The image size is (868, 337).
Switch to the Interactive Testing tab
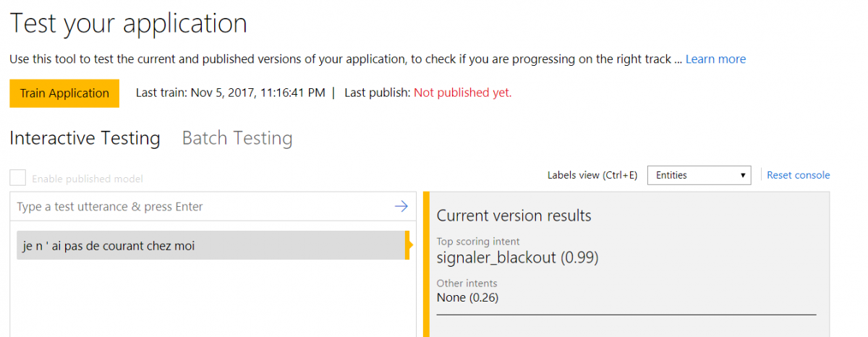point(85,138)
